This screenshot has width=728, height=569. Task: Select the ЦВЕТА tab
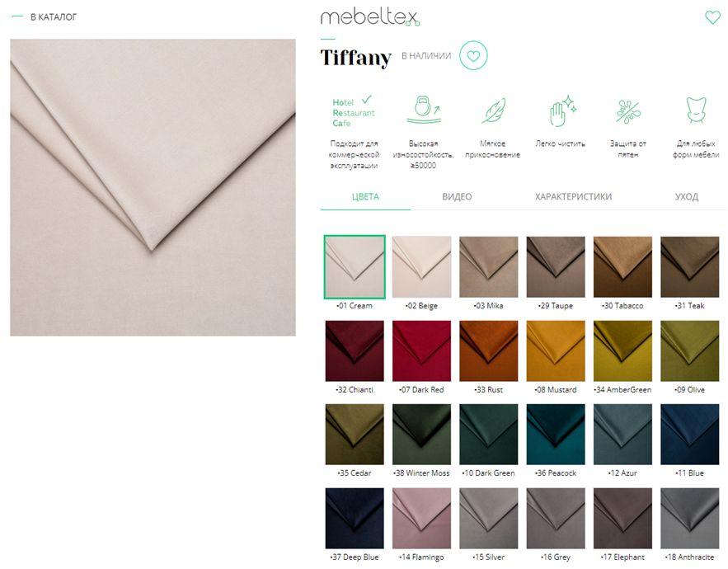pos(365,196)
